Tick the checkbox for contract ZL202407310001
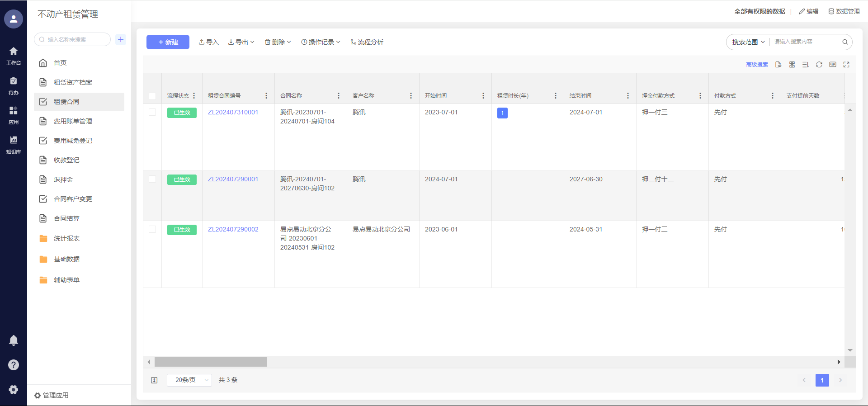The width and height of the screenshot is (868, 406). coord(152,112)
